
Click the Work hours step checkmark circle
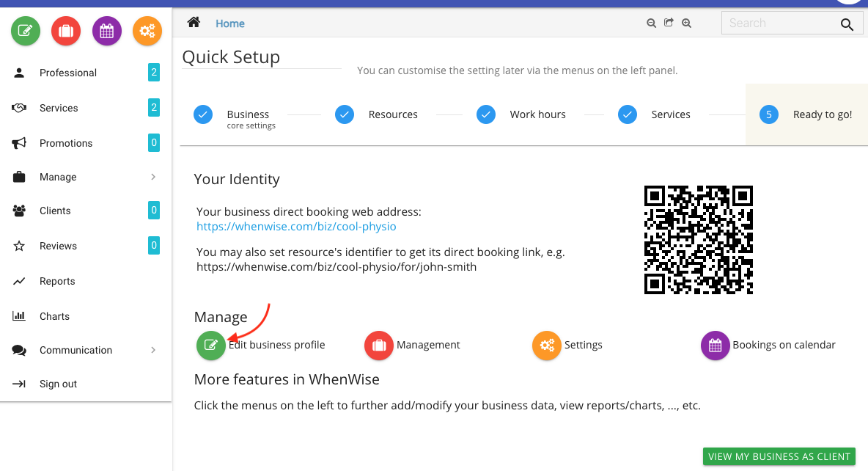[x=486, y=114]
